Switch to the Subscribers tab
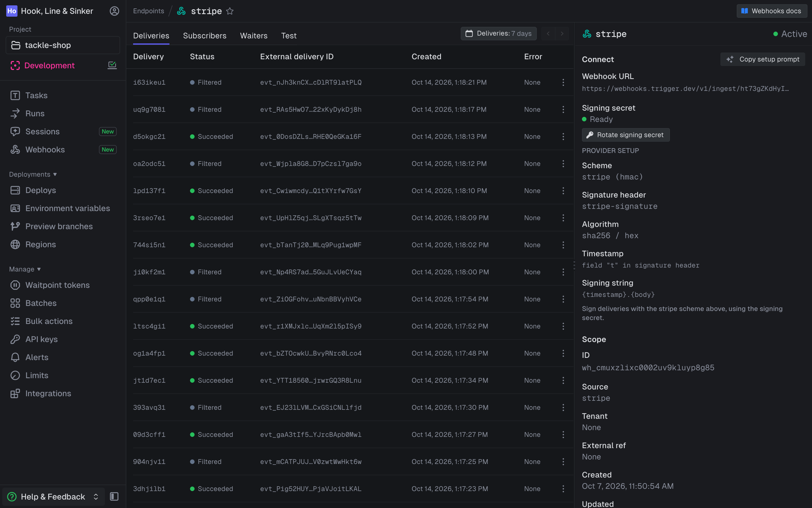This screenshot has height=508, width=812. (x=205, y=36)
